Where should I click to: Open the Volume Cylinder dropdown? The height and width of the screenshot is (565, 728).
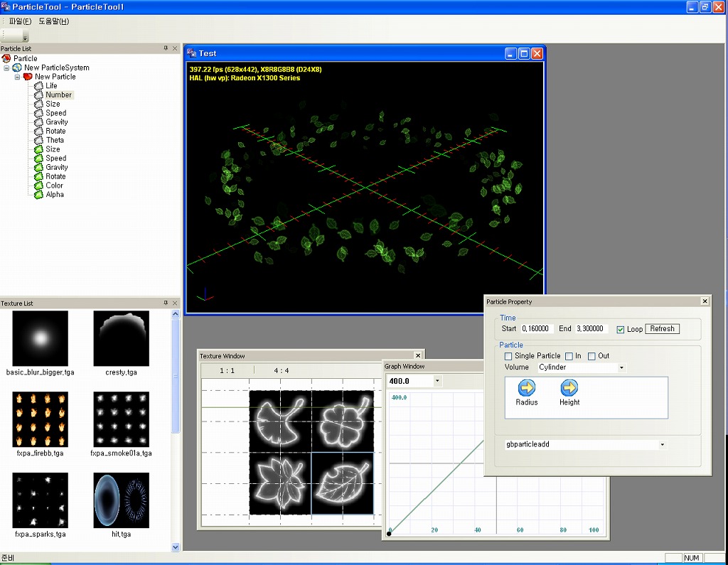coord(621,368)
